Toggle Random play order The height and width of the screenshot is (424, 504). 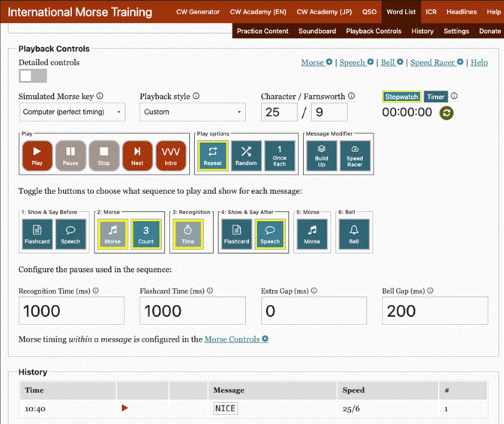coord(246,156)
